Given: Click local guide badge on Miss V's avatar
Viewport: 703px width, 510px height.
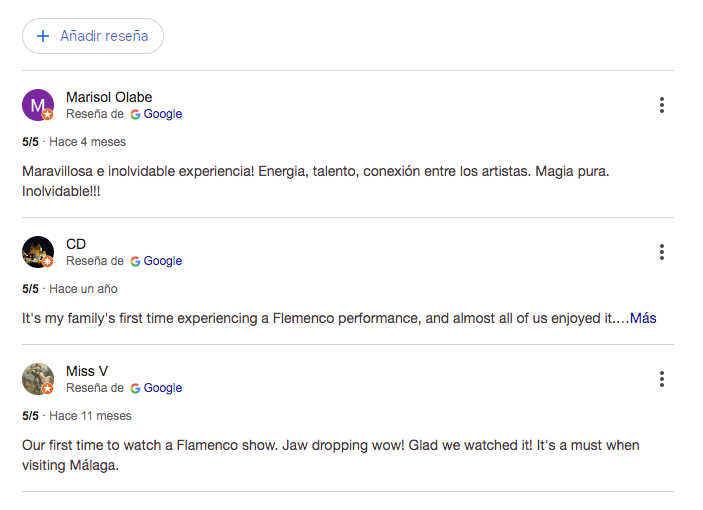Looking at the screenshot, I should pyautogui.click(x=48, y=389).
